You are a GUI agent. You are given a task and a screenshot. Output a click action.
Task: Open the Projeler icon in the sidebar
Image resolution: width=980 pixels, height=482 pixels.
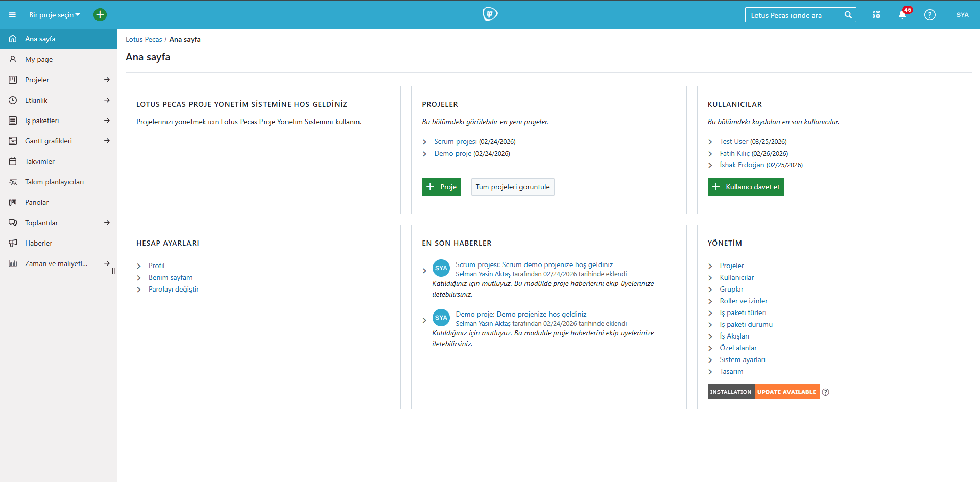tap(12, 80)
